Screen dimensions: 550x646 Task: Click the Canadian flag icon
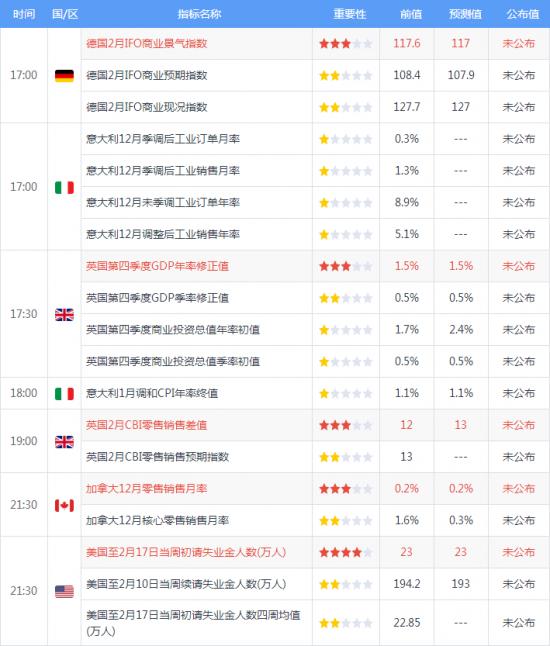64,506
